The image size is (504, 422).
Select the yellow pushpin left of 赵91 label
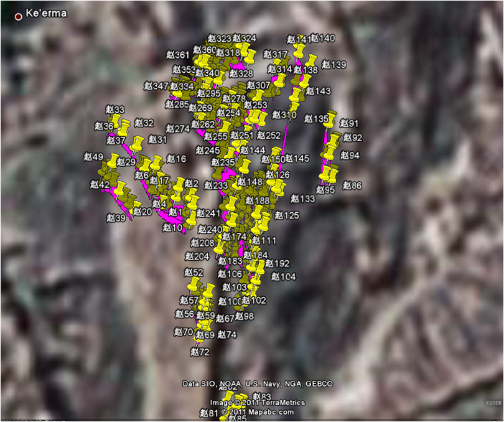coord(331,118)
